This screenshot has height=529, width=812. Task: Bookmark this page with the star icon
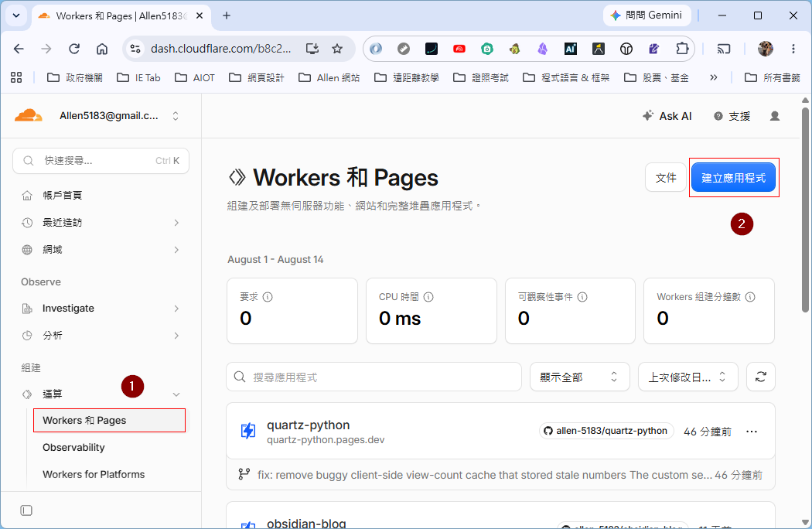tap(337, 49)
